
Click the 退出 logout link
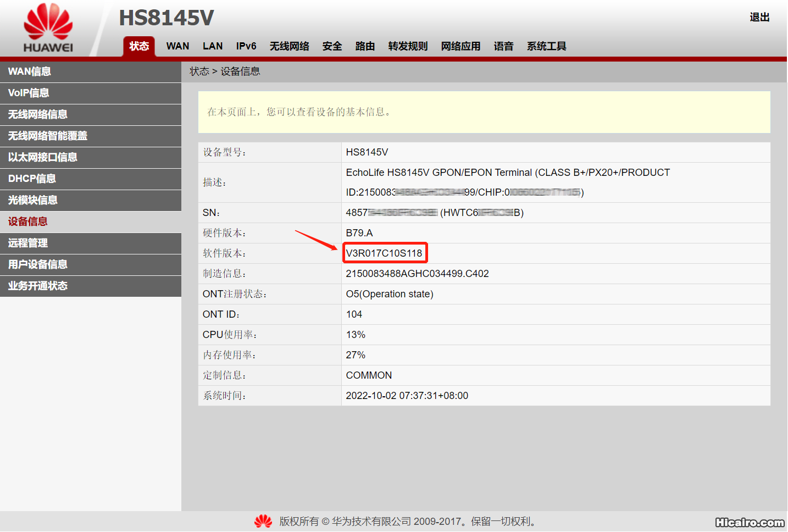coord(759,17)
